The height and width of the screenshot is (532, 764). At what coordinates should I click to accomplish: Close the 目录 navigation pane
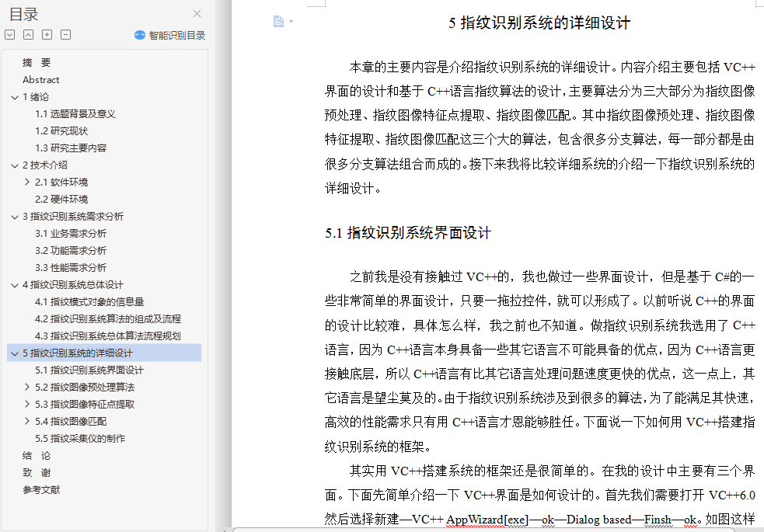click(x=197, y=14)
